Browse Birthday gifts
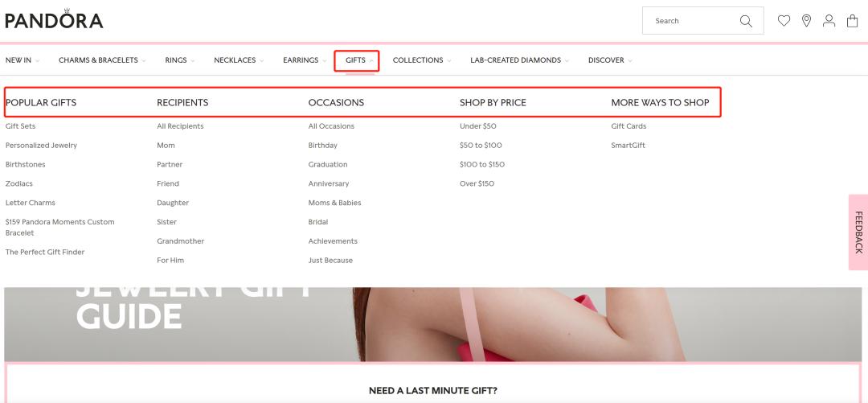868x403 pixels. pyautogui.click(x=323, y=146)
